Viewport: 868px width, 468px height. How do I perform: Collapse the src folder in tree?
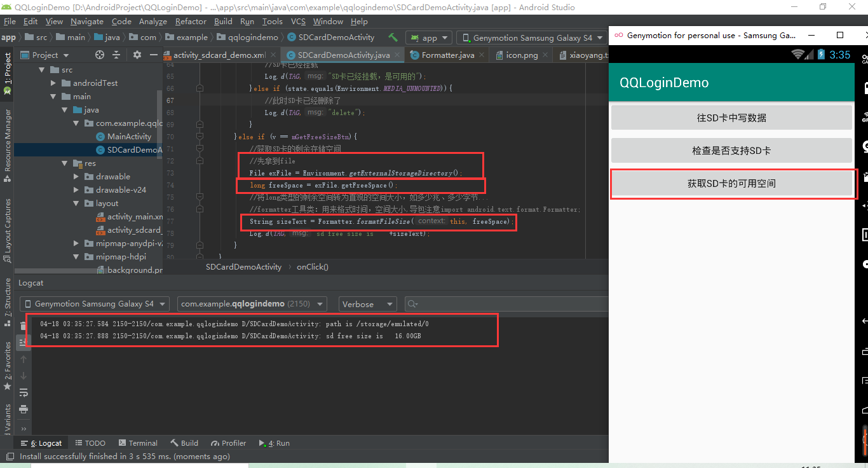pos(43,70)
